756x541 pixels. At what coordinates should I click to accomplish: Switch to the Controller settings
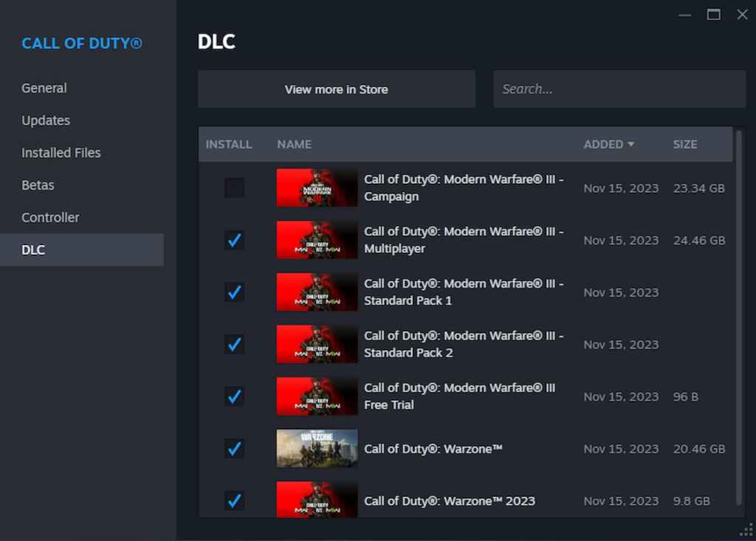(x=50, y=218)
